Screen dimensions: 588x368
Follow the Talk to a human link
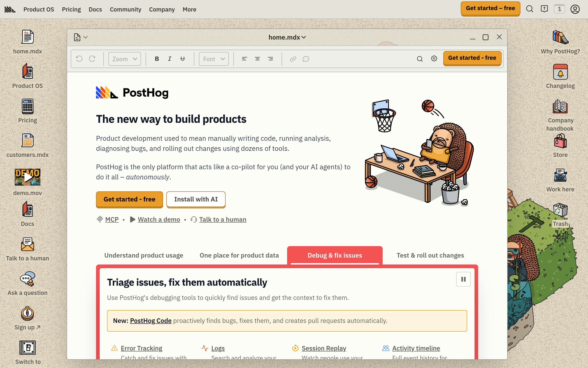point(223,219)
